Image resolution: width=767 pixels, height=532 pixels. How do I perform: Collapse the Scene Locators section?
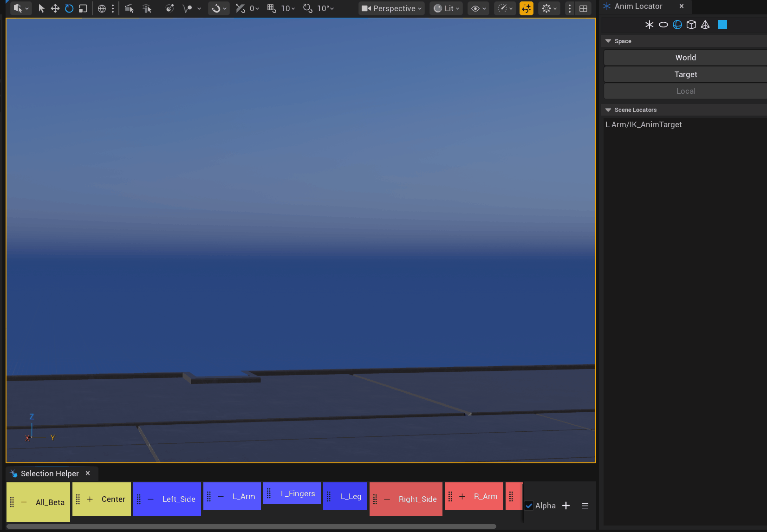[608, 110]
